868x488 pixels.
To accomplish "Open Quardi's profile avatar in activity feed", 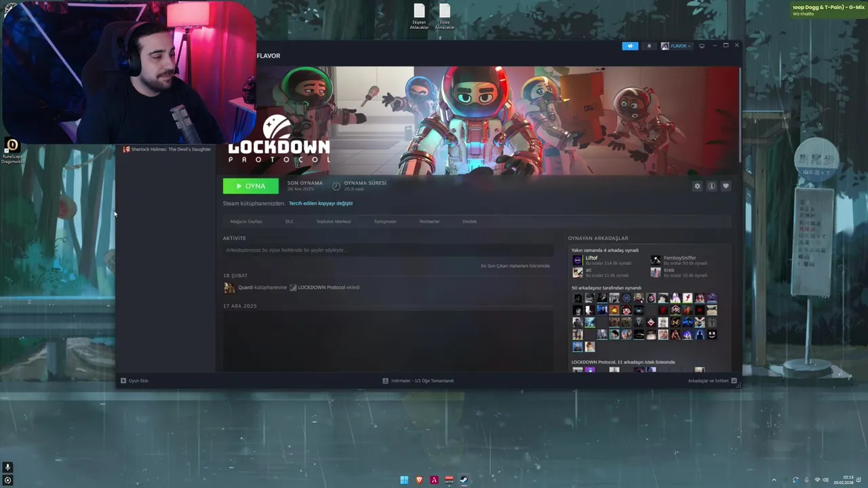I will [x=229, y=287].
